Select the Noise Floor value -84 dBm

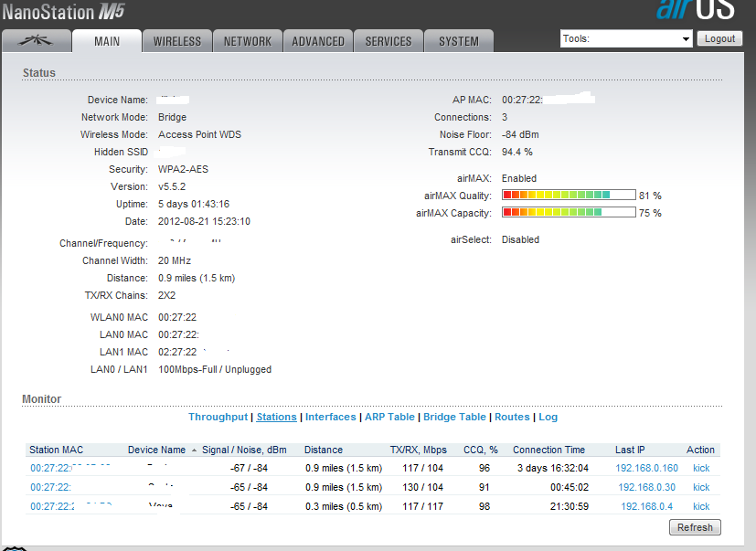[520, 134]
